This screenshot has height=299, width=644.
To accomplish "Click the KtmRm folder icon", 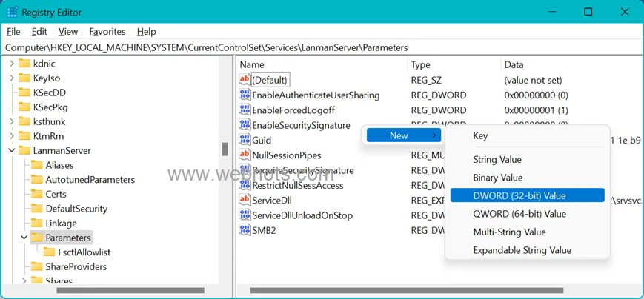I will tap(24, 136).
